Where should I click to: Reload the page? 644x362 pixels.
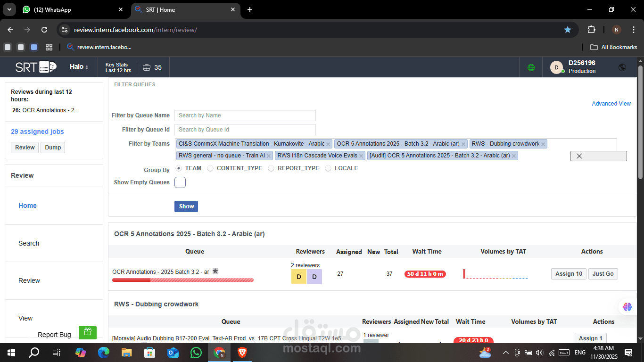tap(44, 30)
